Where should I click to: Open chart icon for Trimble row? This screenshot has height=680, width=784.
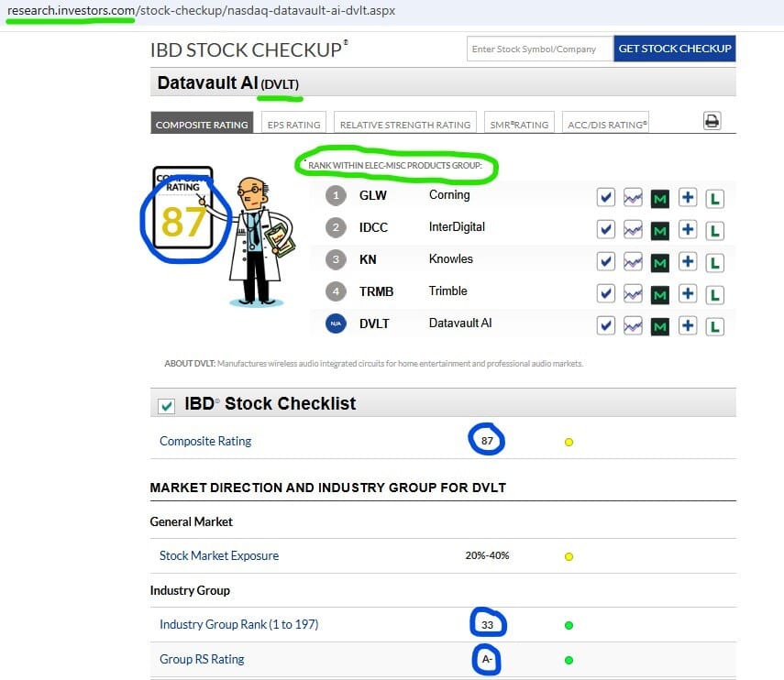click(633, 294)
